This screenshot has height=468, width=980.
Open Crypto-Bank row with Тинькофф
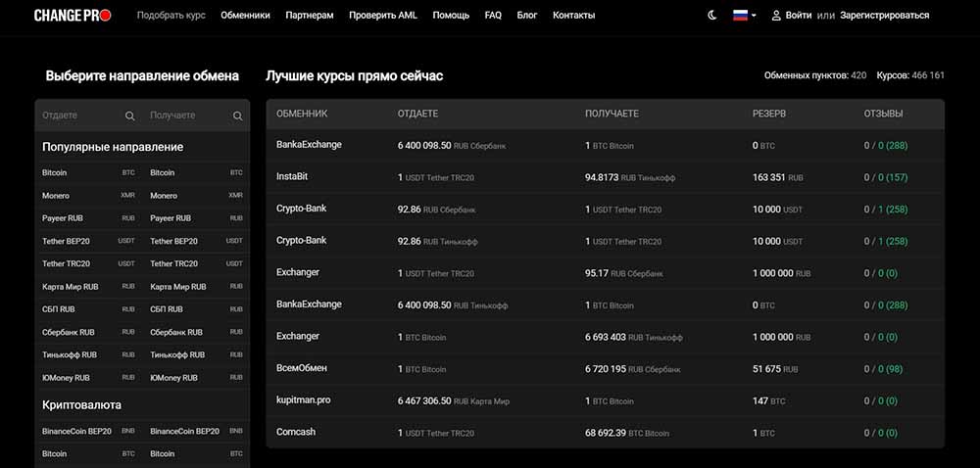pos(605,241)
